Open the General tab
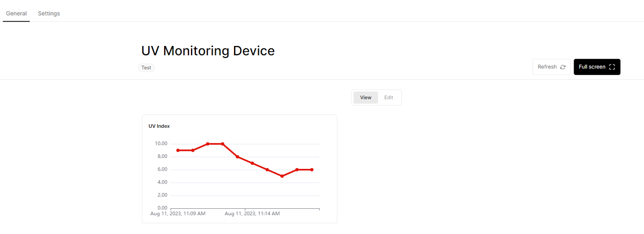644x234 pixels. (x=16, y=13)
